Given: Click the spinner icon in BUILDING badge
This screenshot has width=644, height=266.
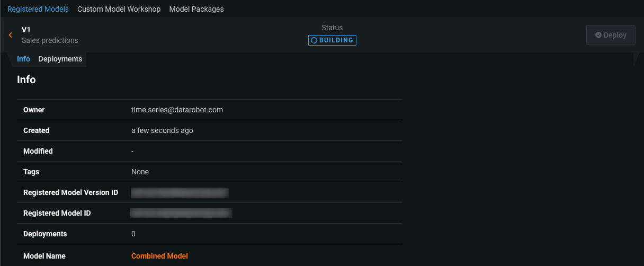Looking at the screenshot, I should [x=314, y=40].
